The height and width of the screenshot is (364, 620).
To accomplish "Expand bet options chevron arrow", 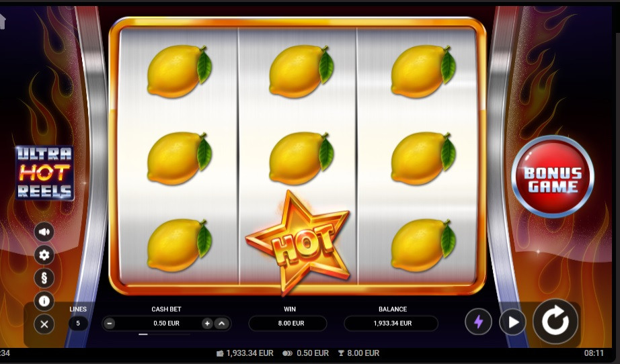I will pyautogui.click(x=221, y=324).
